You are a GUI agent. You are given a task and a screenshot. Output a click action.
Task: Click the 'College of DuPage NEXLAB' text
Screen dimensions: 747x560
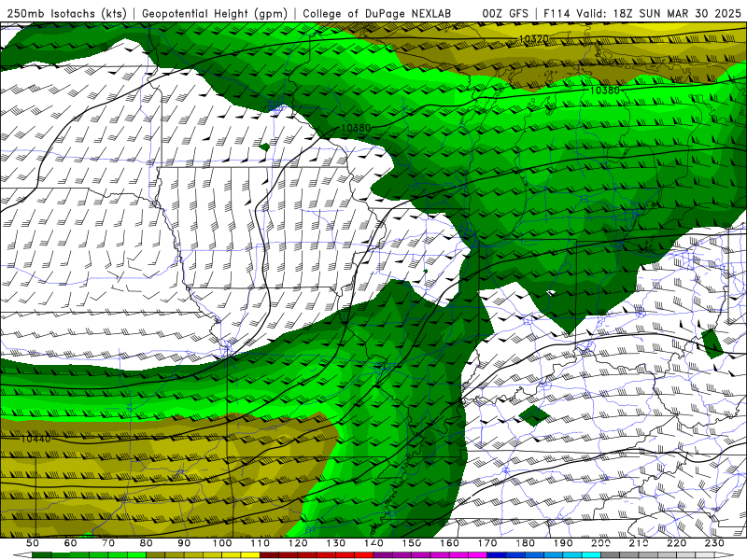pos(376,13)
